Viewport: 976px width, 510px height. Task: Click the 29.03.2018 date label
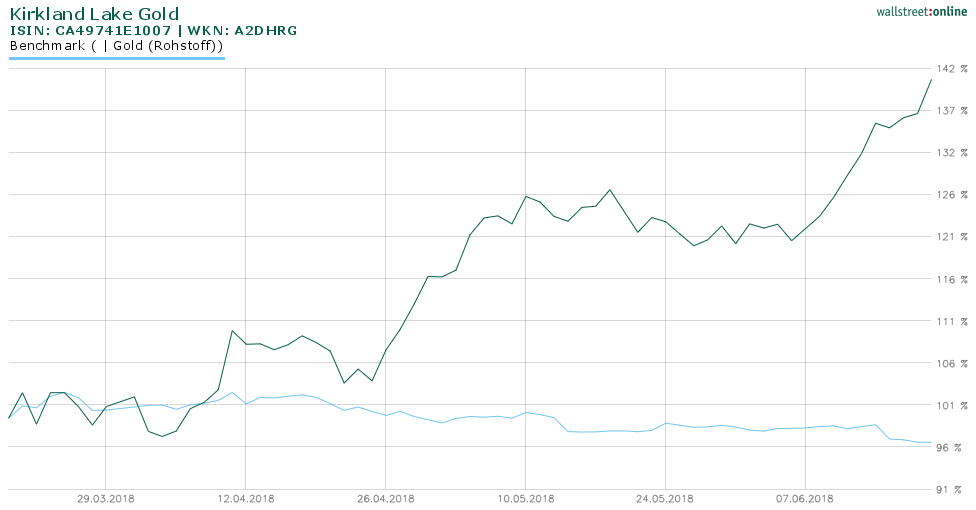click(106, 498)
